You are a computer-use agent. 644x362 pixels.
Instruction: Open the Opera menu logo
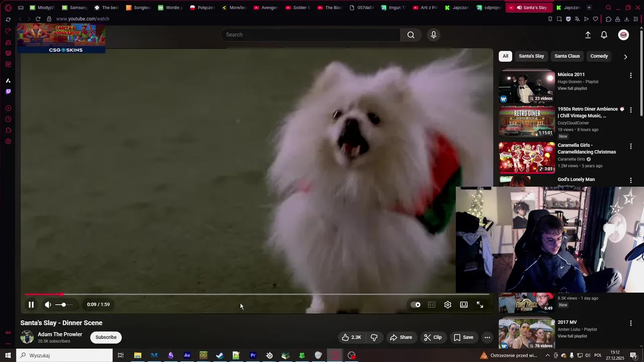click(x=8, y=8)
